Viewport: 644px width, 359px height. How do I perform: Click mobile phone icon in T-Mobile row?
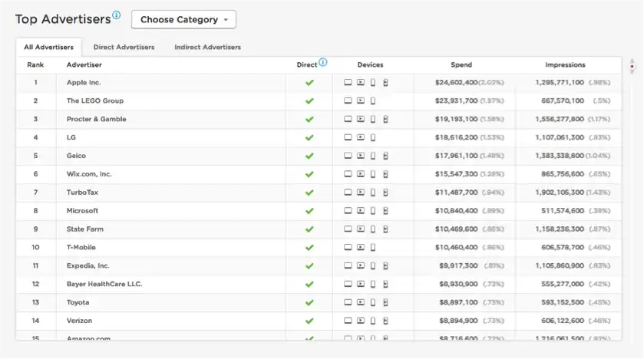(373, 247)
